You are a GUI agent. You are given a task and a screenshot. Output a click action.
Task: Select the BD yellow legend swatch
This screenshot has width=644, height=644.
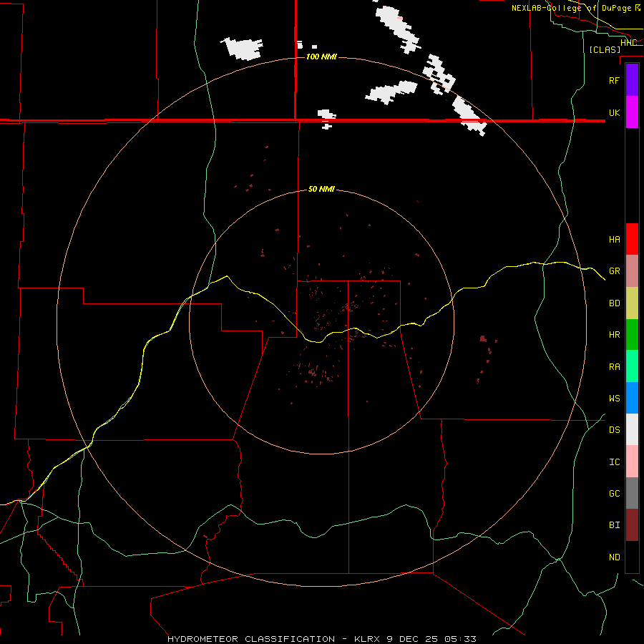[x=632, y=303]
